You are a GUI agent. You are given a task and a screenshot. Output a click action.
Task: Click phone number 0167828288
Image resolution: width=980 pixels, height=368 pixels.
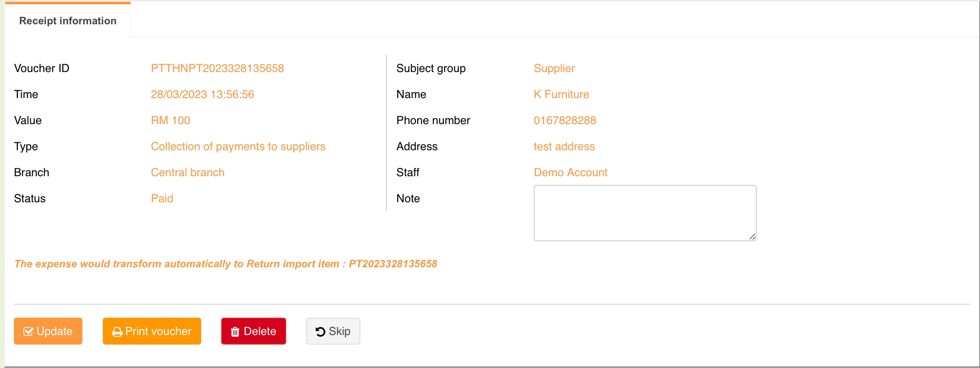coord(565,121)
